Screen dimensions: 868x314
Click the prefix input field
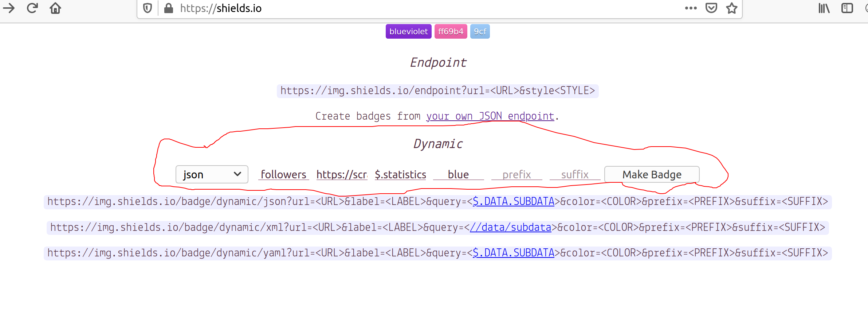(x=517, y=174)
